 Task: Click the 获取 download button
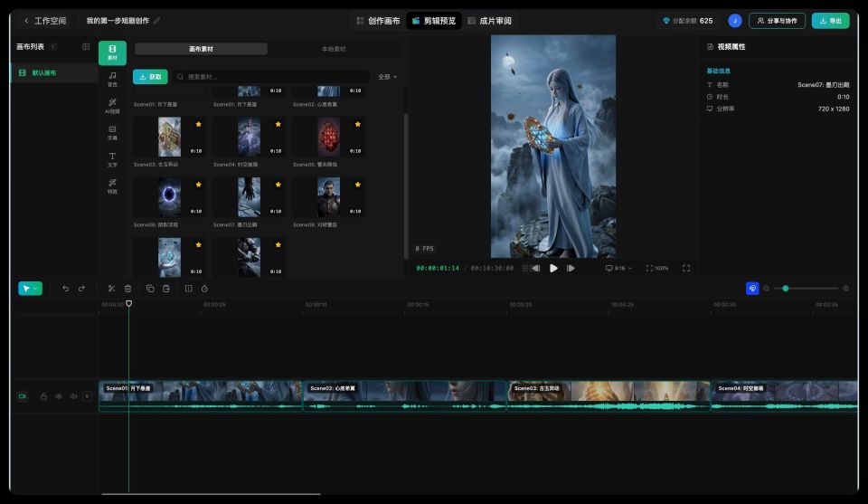point(150,77)
